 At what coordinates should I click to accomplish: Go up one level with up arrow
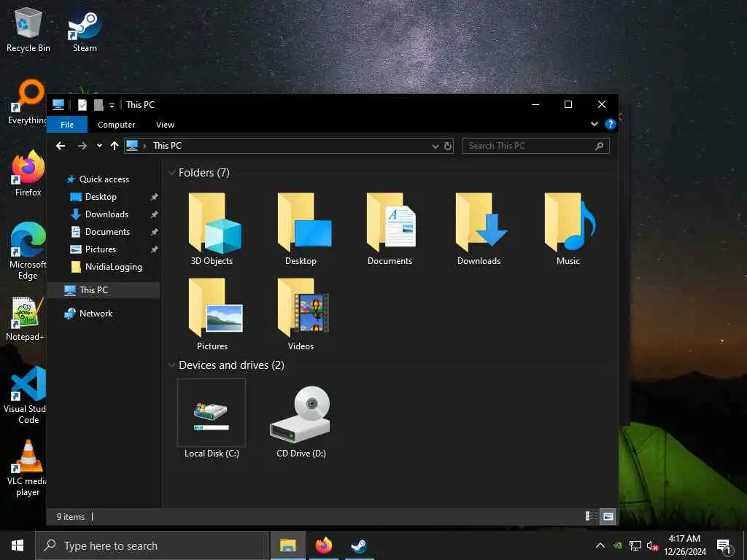[x=115, y=146]
